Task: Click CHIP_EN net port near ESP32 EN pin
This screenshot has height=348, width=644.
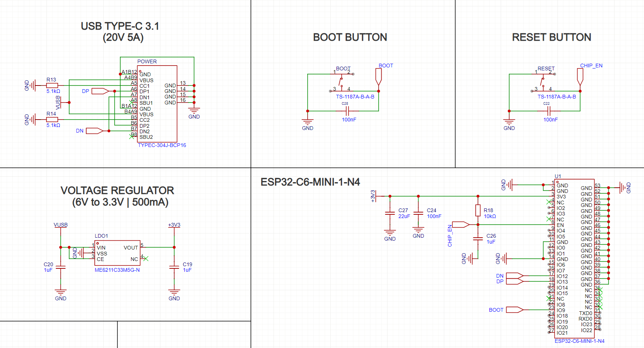Action: (x=461, y=224)
